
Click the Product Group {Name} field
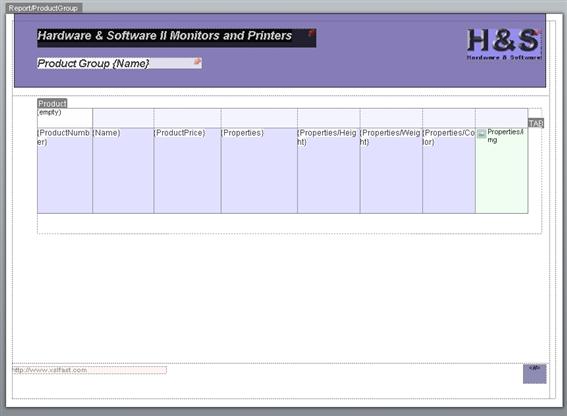119,63
